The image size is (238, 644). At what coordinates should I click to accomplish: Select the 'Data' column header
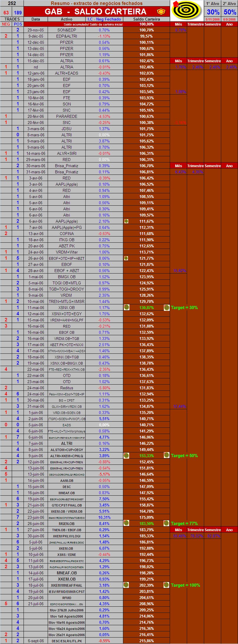tap(36, 19)
